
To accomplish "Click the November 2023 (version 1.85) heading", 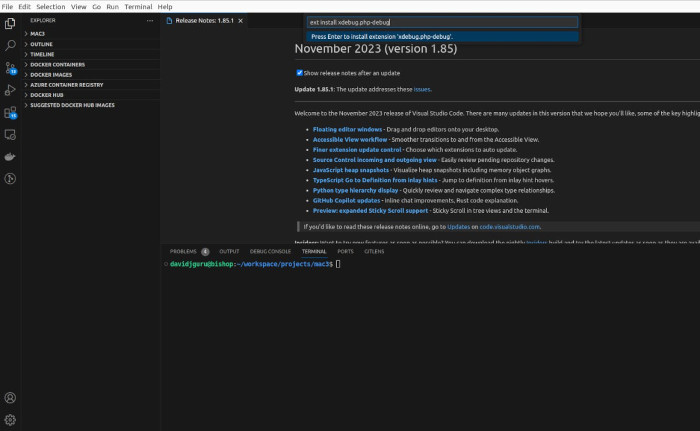I will [x=375, y=49].
